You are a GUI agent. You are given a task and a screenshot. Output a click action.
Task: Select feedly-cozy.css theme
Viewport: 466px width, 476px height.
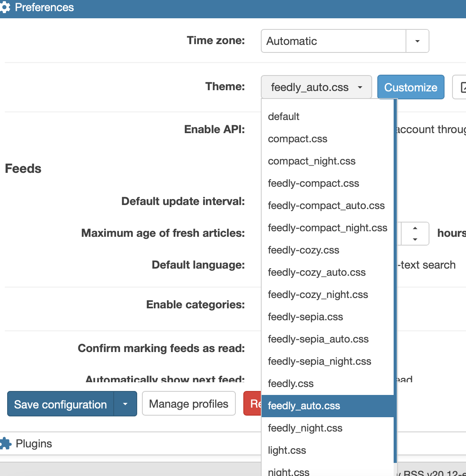tap(328, 250)
